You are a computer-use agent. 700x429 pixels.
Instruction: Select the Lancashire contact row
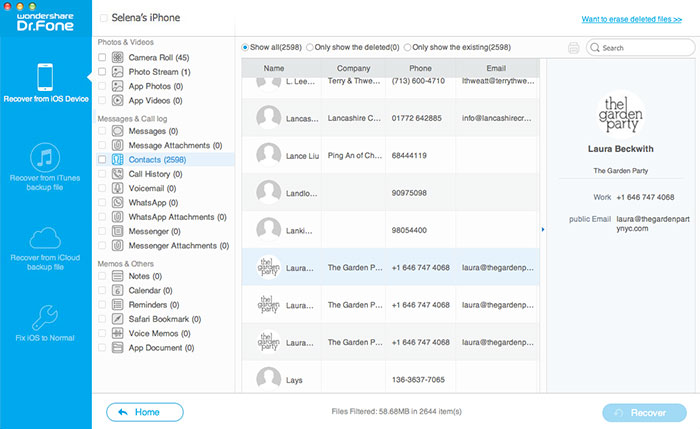click(x=391, y=118)
